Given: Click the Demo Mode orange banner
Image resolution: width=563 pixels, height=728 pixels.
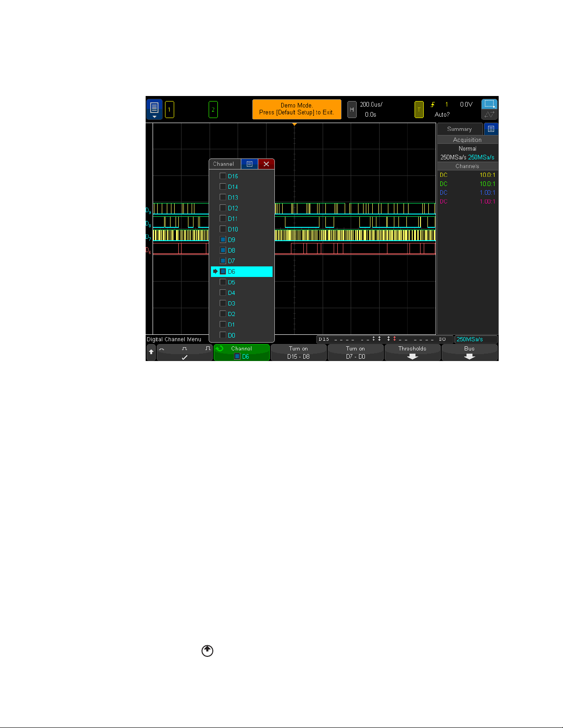Looking at the screenshot, I should tap(297, 109).
